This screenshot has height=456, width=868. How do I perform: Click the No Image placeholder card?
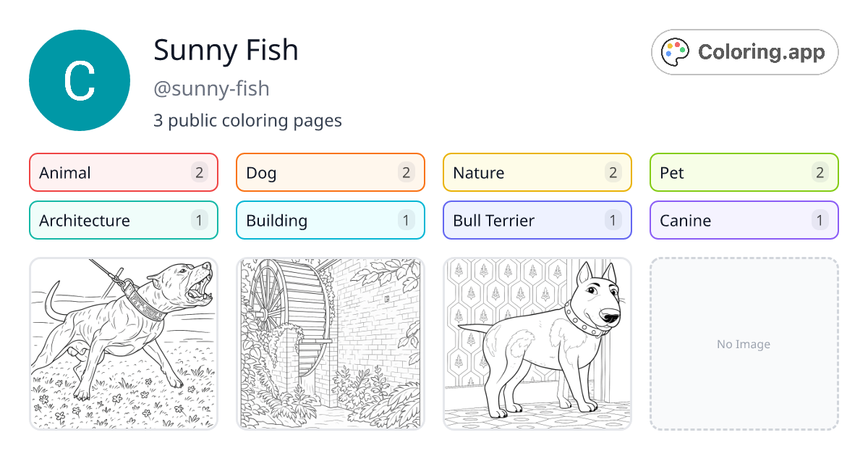pos(744,344)
